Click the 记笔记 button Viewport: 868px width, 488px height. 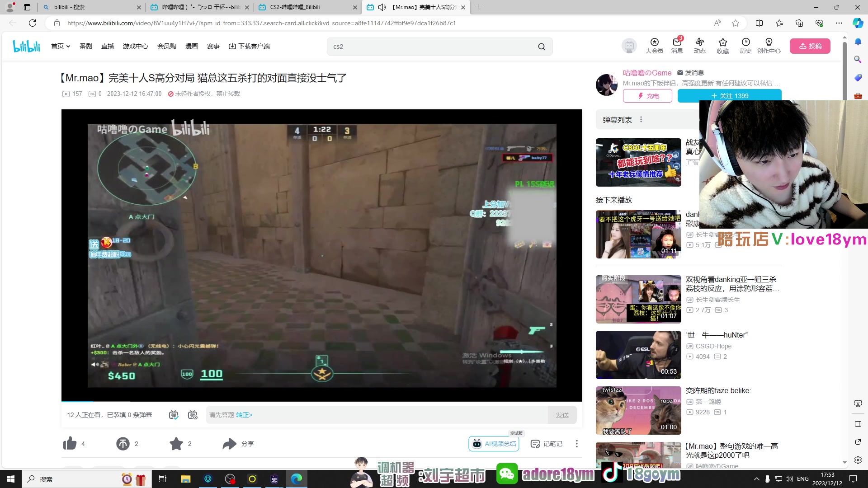coord(546,444)
